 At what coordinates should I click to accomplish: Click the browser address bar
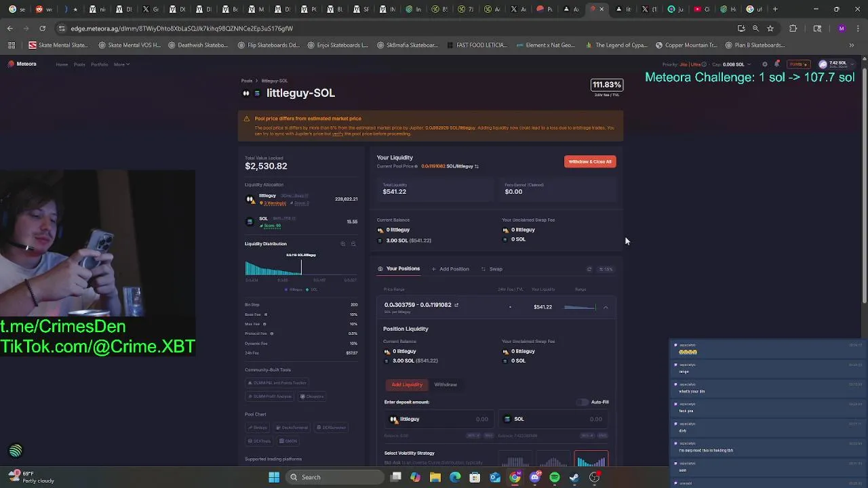pyautogui.click(x=393, y=28)
